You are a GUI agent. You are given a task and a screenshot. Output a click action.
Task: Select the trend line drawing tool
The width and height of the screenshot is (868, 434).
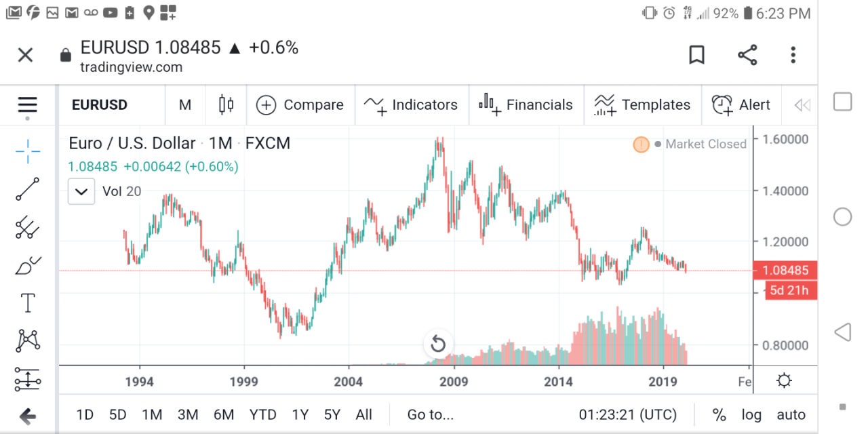(28, 189)
